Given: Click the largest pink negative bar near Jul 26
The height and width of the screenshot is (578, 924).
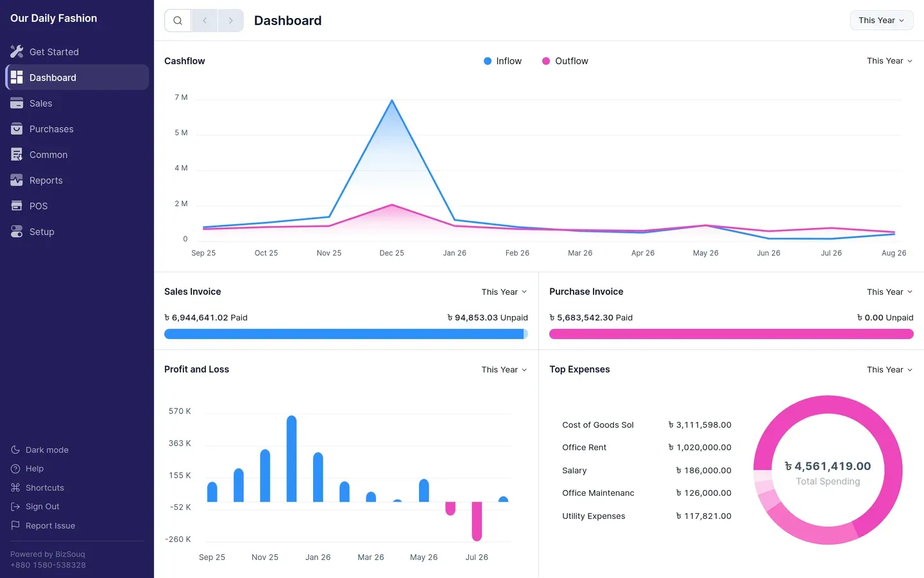Looking at the screenshot, I should 477,521.
